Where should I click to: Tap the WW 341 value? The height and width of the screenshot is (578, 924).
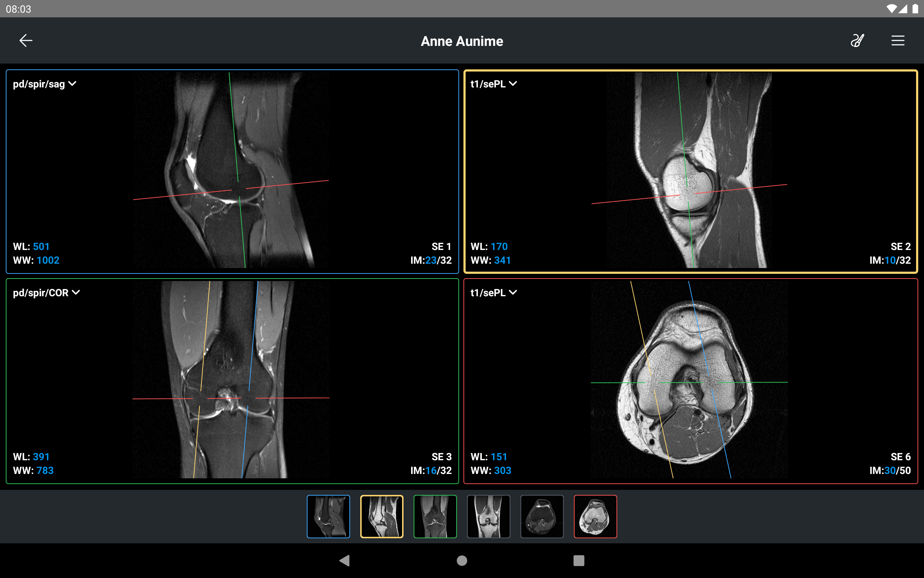[502, 260]
